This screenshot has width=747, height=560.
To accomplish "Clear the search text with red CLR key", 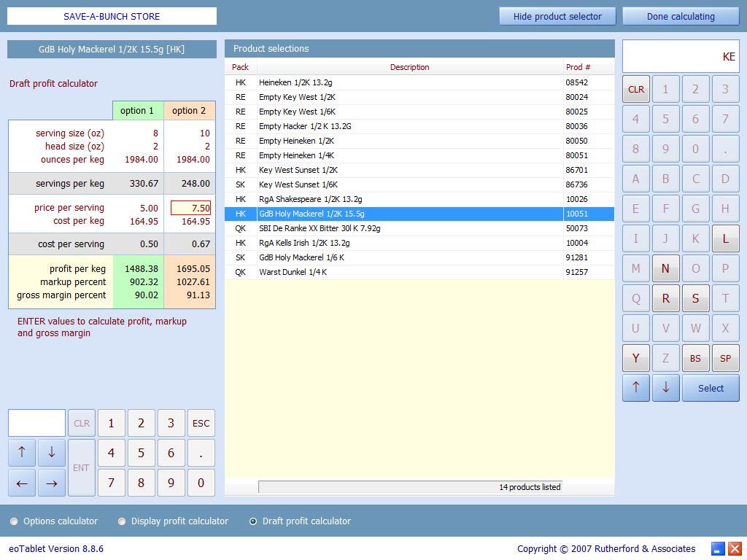I will coord(635,89).
